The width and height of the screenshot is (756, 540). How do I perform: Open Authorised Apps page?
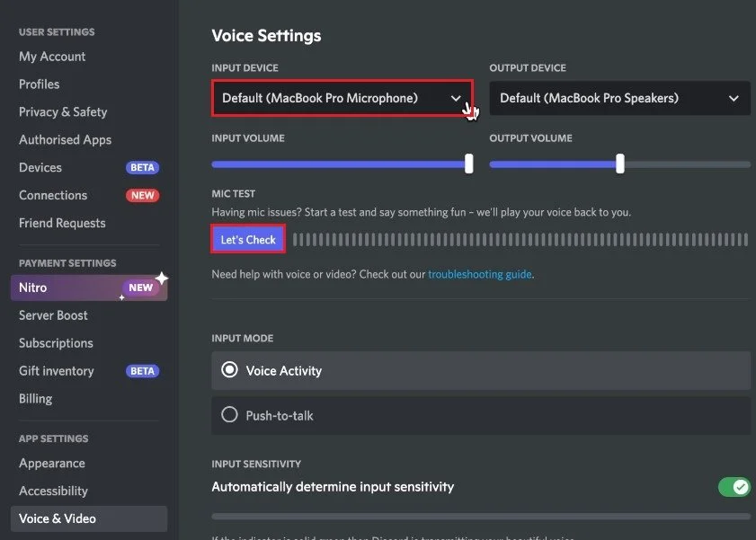(x=65, y=139)
